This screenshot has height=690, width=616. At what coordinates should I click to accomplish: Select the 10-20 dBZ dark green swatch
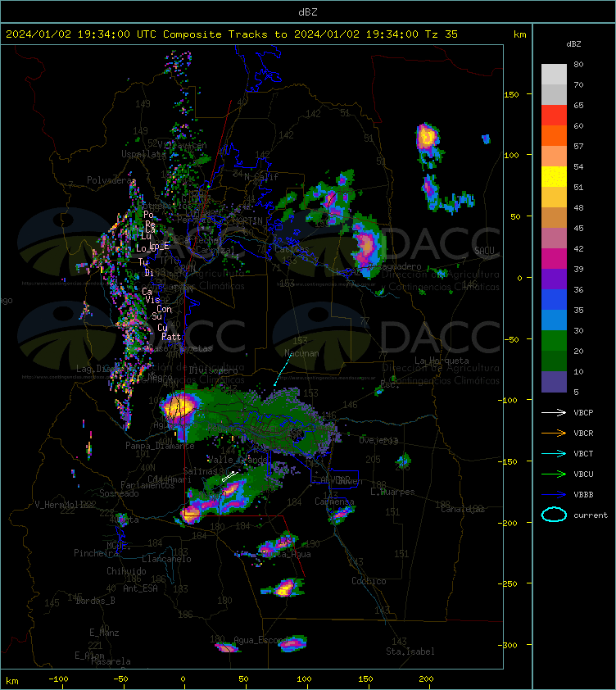pos(554,361)
